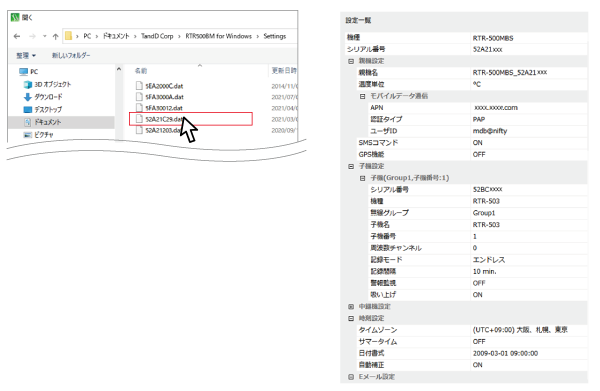Select the PC node in sidebar
Viewport: 600px width, 391px height.
click(x=29, y=72)
